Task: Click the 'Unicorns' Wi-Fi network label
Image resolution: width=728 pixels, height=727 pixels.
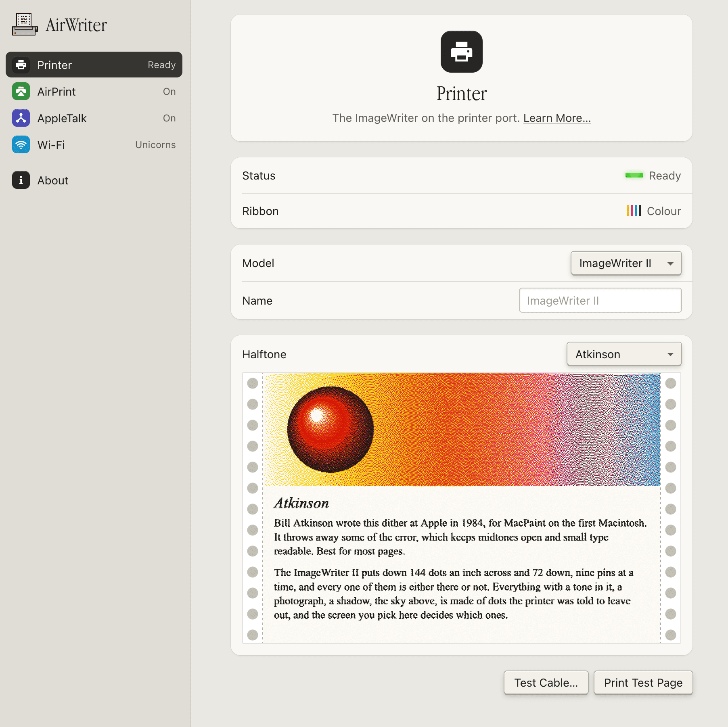Action: [x=155, y=144]
